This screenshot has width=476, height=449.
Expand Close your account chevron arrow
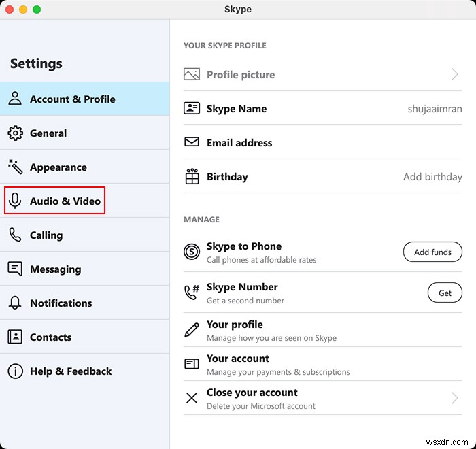click(x=454, y=398)
